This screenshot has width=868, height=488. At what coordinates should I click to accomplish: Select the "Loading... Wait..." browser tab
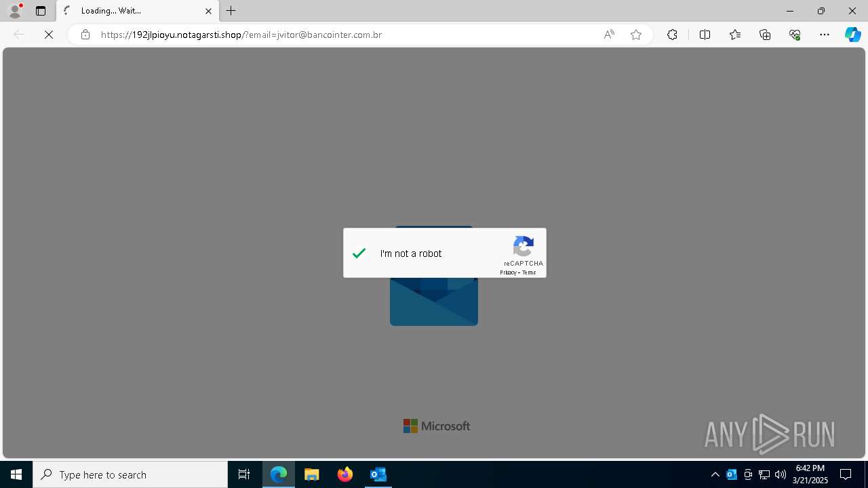point(138,11)
